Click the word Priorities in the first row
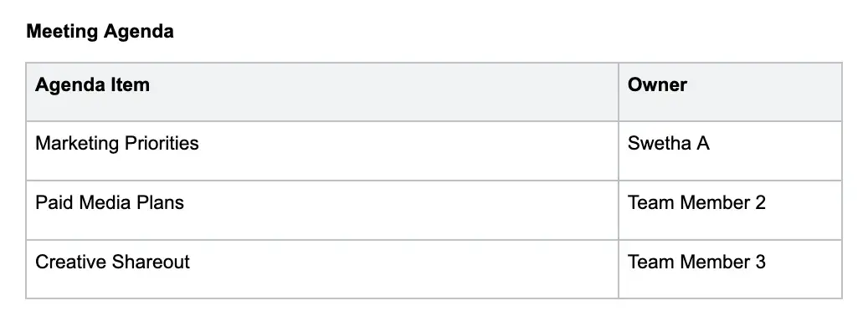Screen dimensions: 868x316 tap(161, 144)
